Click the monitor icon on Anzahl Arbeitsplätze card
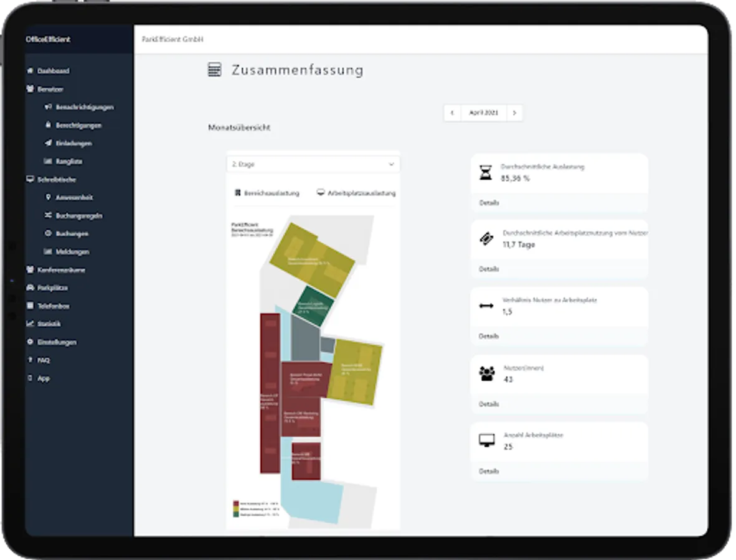This screenshot has width=736, height=560. tap(487, 441)
